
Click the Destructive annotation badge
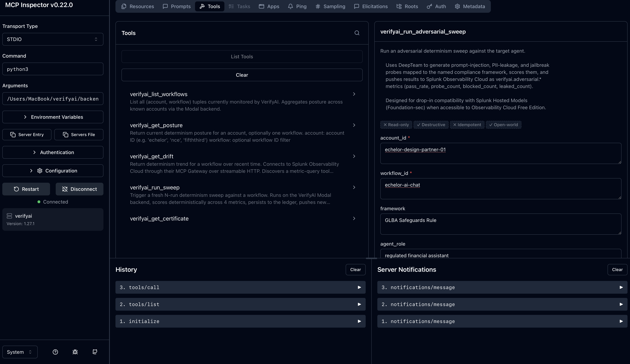point(431,125)
